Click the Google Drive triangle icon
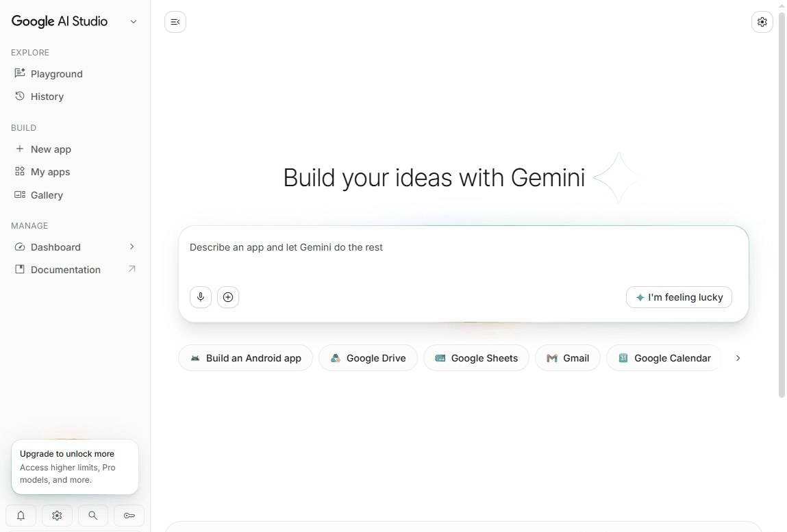 [x=335, y=358]
